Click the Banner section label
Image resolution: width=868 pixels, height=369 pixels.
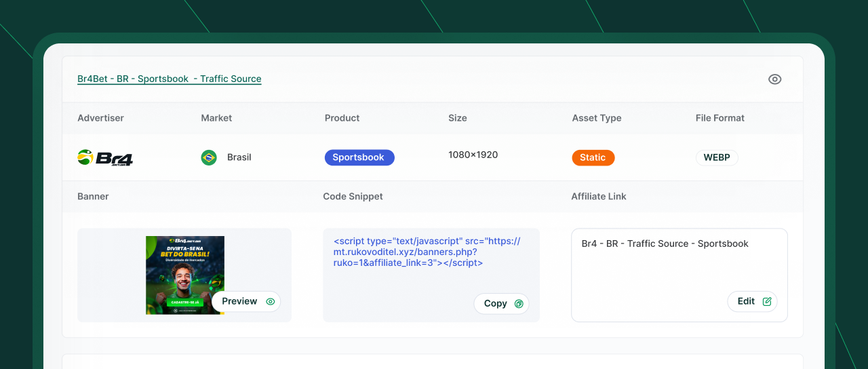[93, 197]
